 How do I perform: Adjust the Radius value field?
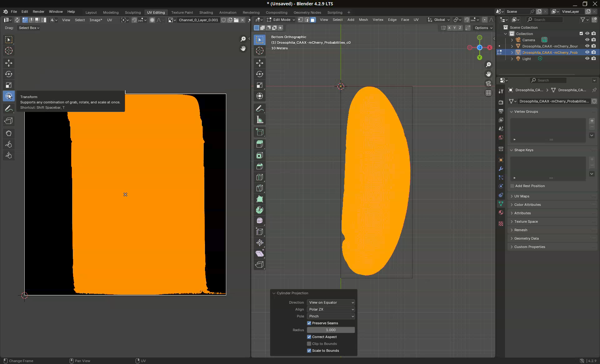[x=331, y=330]
